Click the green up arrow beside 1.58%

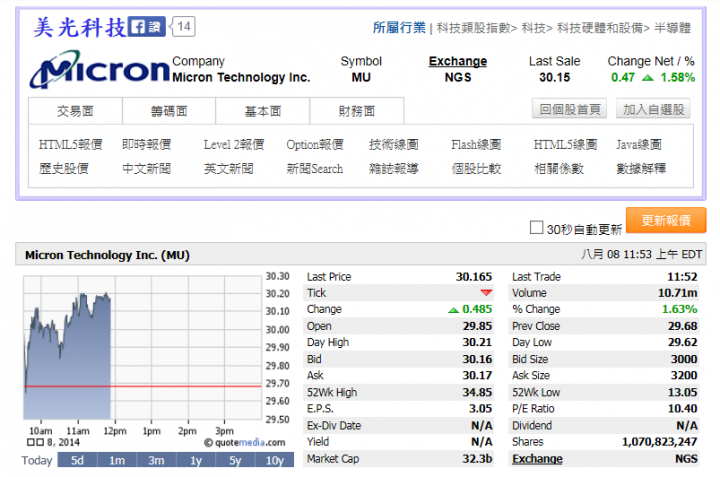click(647, 78)
